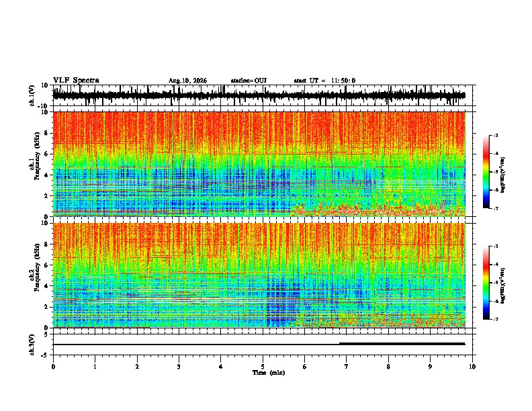Click the "6" kHz tick on ch.2 frequency axis
532x411 pixels.
(x=47, y=265)
